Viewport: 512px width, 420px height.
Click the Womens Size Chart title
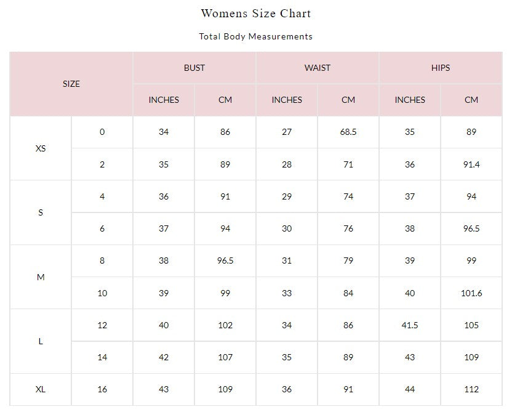tap(255, 14)
